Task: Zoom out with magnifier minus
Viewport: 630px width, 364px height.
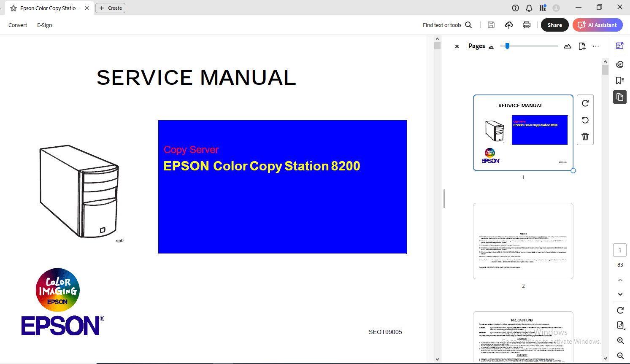Action: point(620,356)
